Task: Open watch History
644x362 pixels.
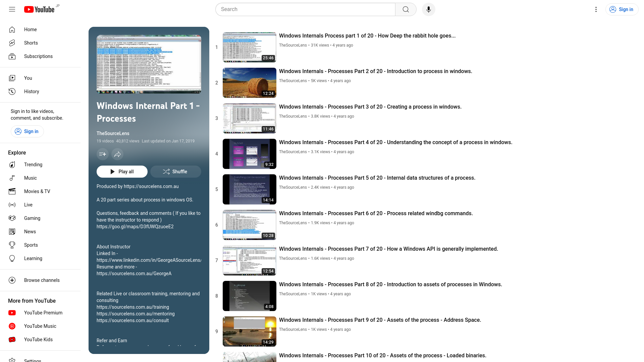Action: [40, 92]
